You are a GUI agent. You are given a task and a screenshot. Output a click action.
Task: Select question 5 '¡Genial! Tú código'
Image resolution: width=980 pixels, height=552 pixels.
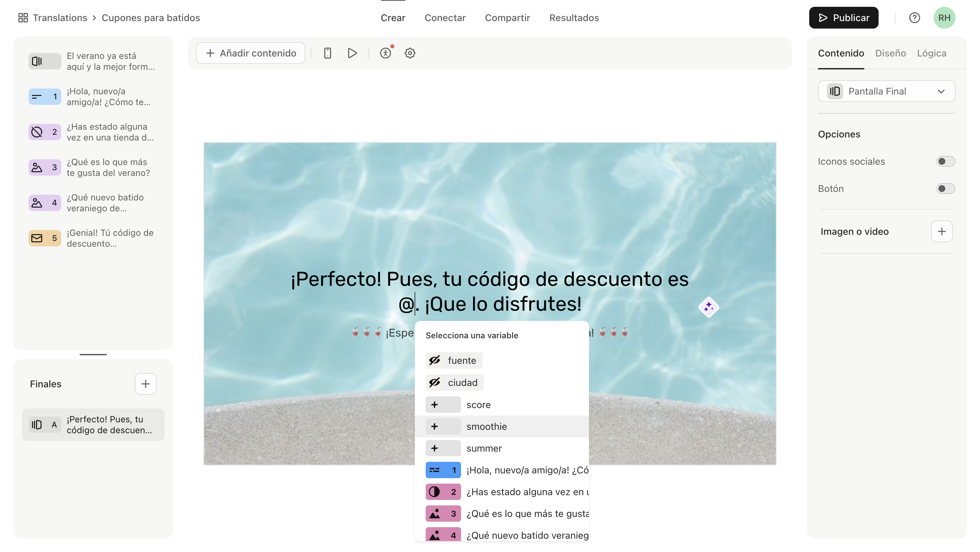(93, 238)
